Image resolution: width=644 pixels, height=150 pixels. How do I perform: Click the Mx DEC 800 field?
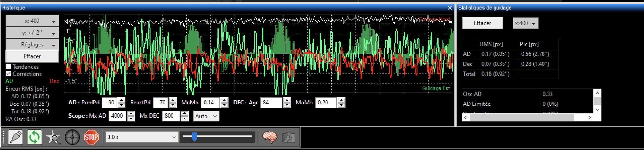click(x=172, y=116)
